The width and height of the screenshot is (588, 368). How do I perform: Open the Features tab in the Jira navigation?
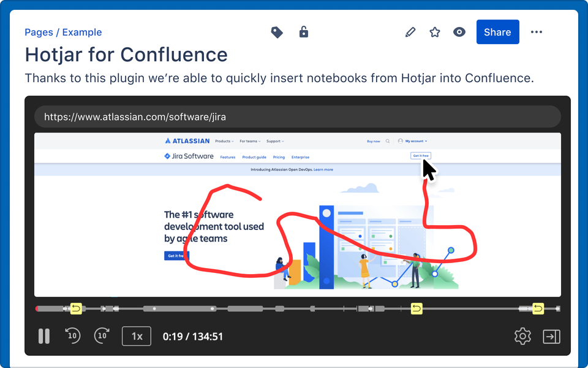228,158
